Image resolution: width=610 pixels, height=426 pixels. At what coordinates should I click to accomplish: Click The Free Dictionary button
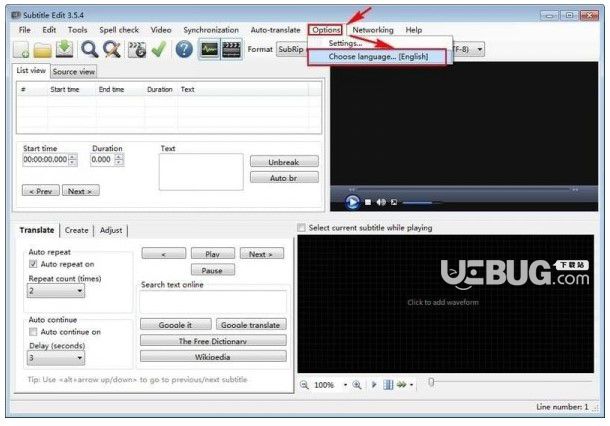tap(213, 341)
